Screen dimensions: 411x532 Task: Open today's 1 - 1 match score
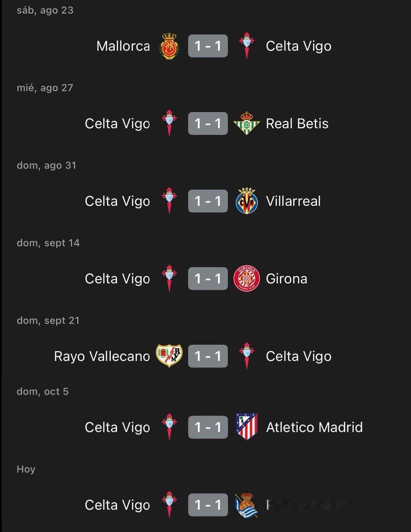click(x=208, y=505)
